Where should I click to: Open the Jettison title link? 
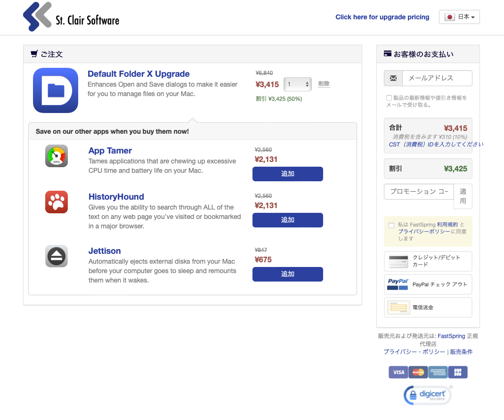click(x=105, y=251)
